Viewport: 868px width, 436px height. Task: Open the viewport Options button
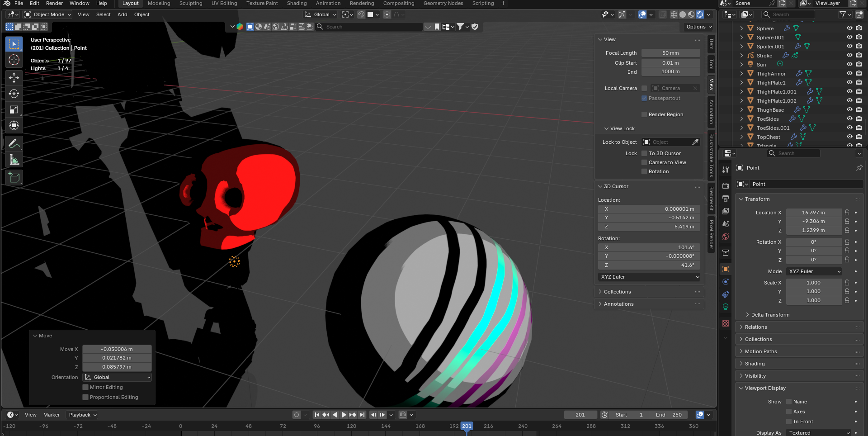click(698, 27)
